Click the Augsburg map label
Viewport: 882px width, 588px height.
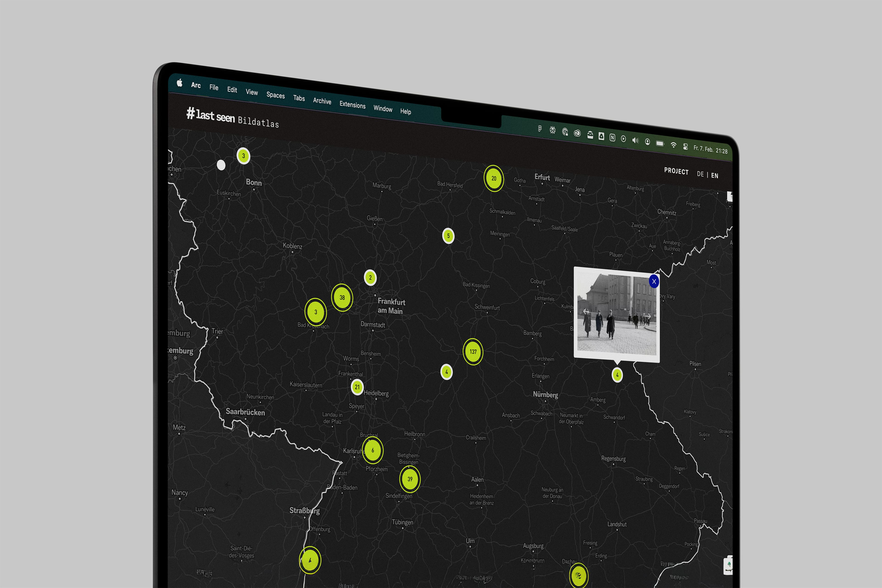pos(533,546)
